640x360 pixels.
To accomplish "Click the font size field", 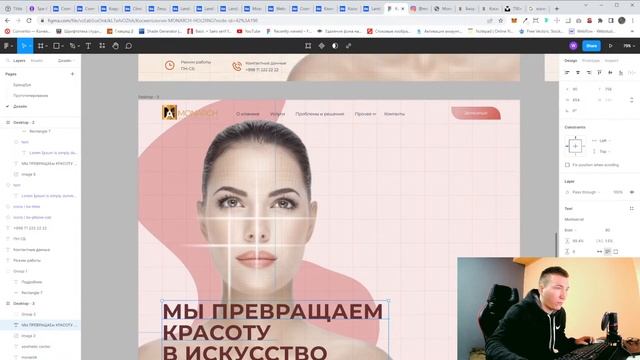I will [607, 230].
